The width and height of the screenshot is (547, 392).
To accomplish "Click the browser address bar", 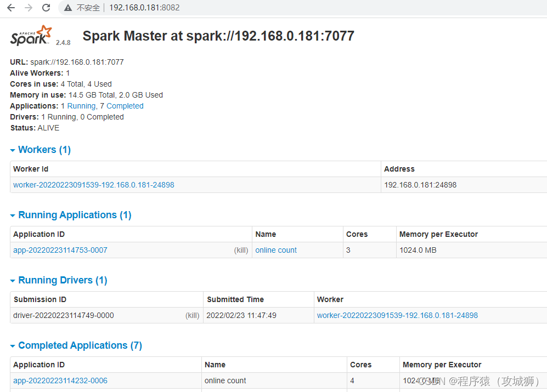I will coord(165,8).
